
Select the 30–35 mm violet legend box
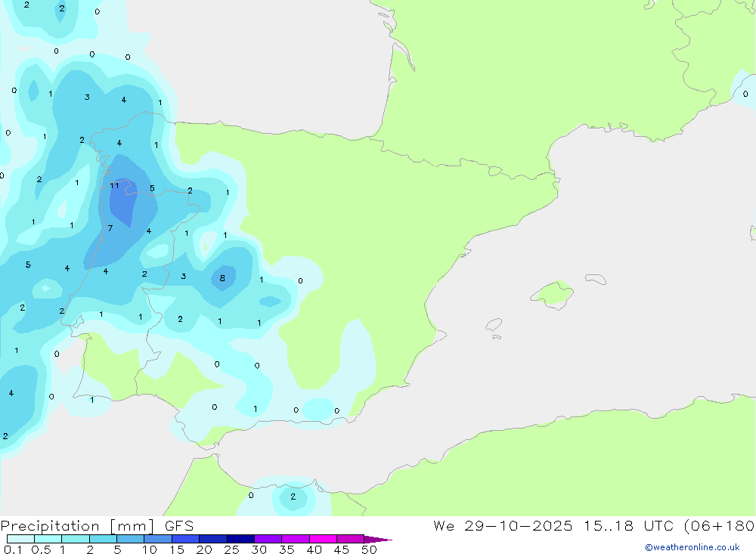coord(268,539)
